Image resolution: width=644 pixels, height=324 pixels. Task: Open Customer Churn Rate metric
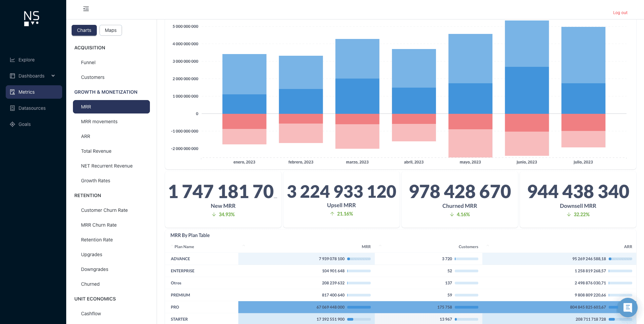(x=104, y=210)
